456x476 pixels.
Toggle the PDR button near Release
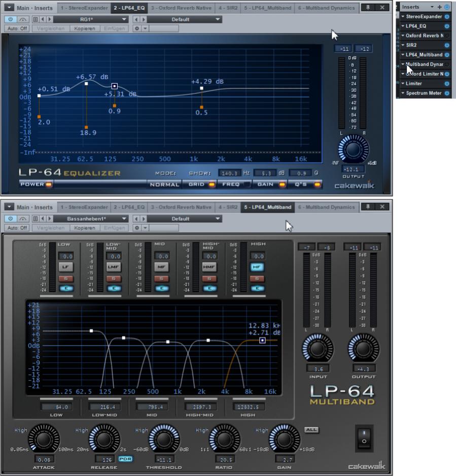(125, 459)
